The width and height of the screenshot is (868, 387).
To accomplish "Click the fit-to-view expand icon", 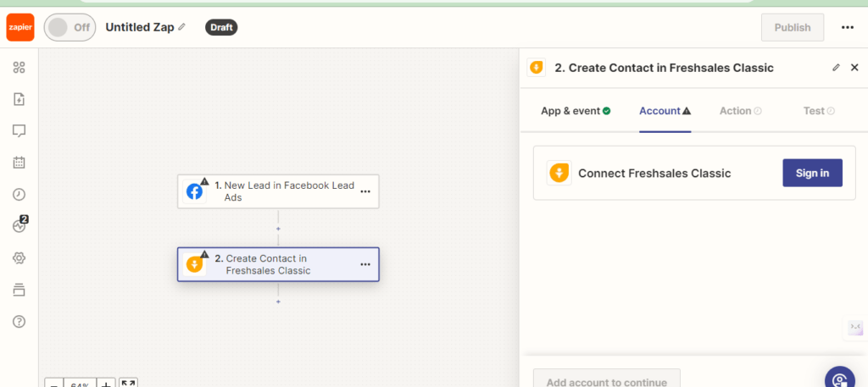I will 129,383.
